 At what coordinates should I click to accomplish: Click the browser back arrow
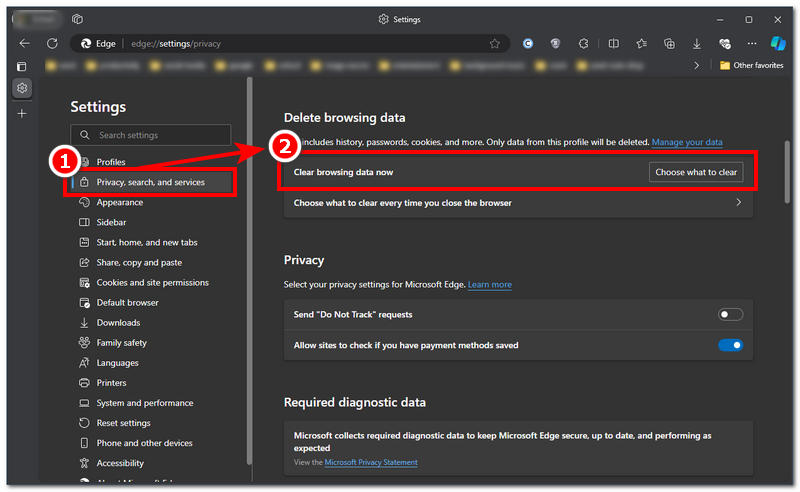pos(24,44)
